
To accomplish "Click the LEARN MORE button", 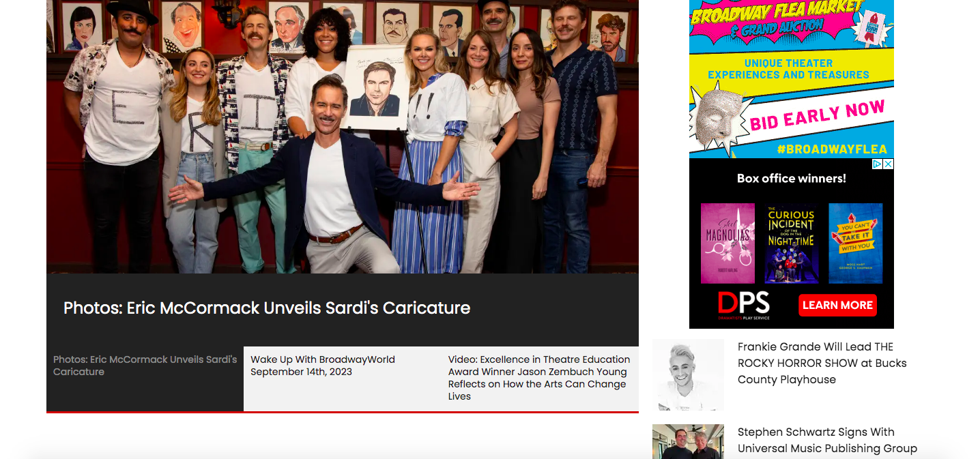I will (x=837, y=305).
